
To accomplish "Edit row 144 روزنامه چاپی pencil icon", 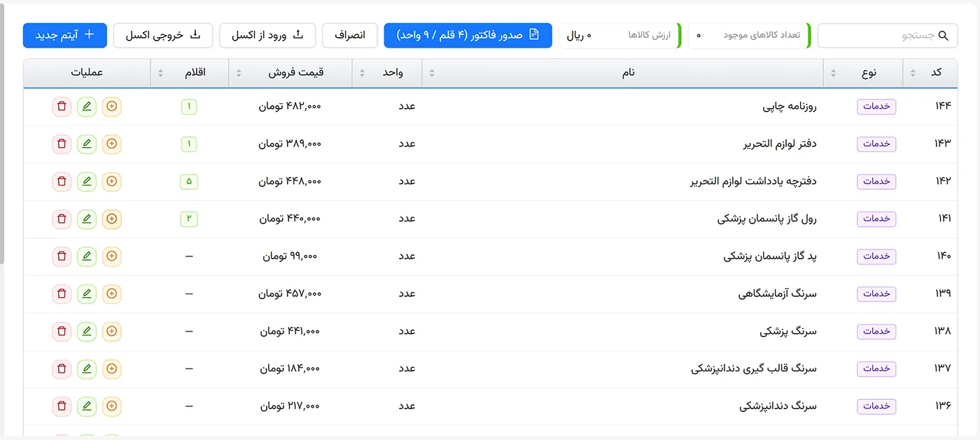I will (x=87, y=106).
